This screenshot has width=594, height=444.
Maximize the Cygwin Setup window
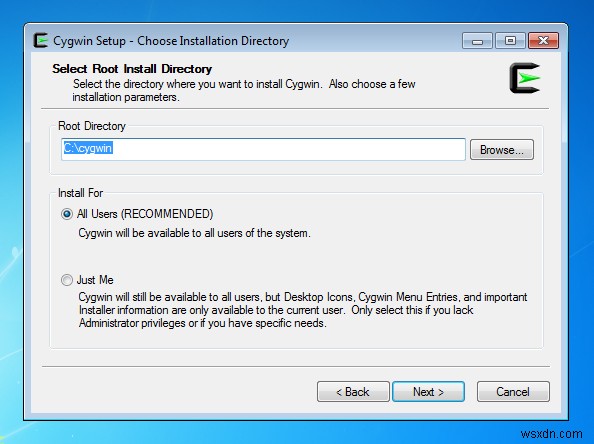(510, 41)
